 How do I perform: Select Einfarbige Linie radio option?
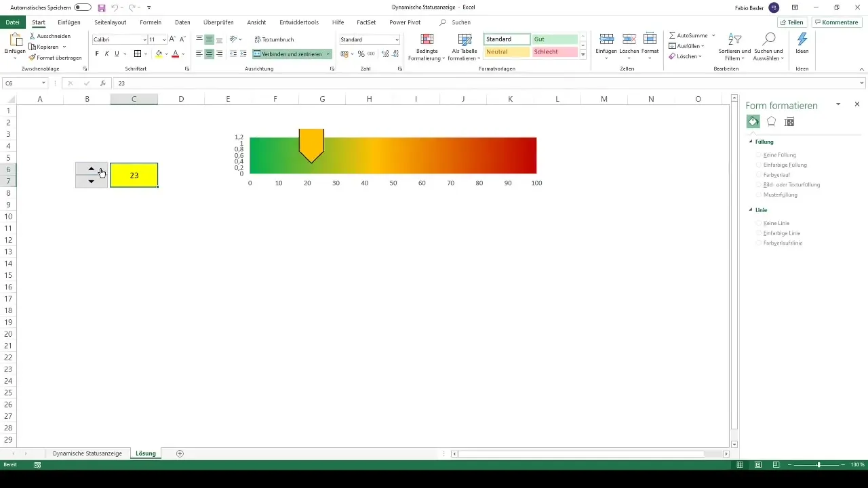(x=759, y=232)
